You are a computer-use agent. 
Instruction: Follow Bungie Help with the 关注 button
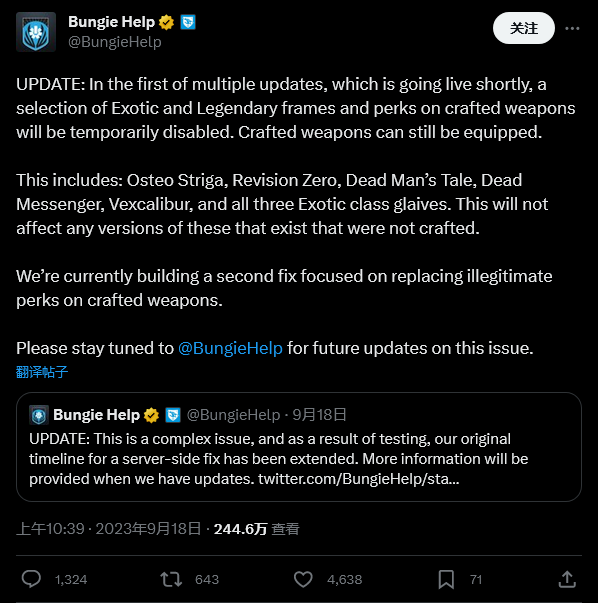[523, 28]
